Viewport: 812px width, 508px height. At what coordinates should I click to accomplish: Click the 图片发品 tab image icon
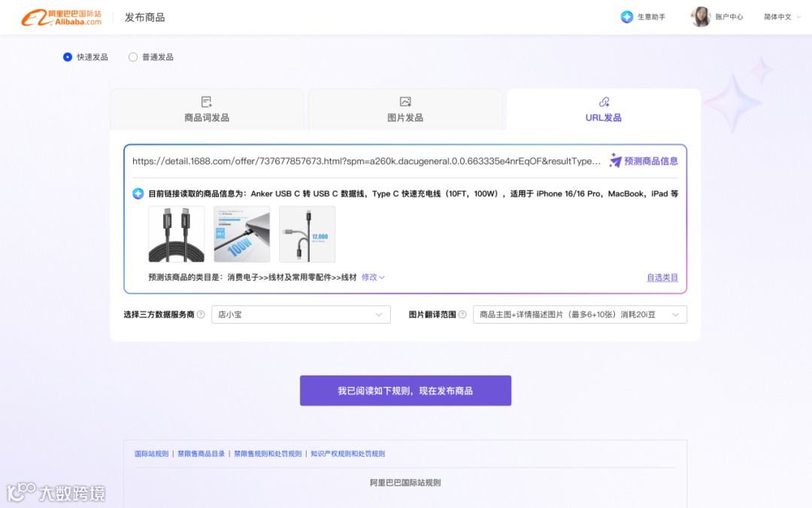click(405, 102)
